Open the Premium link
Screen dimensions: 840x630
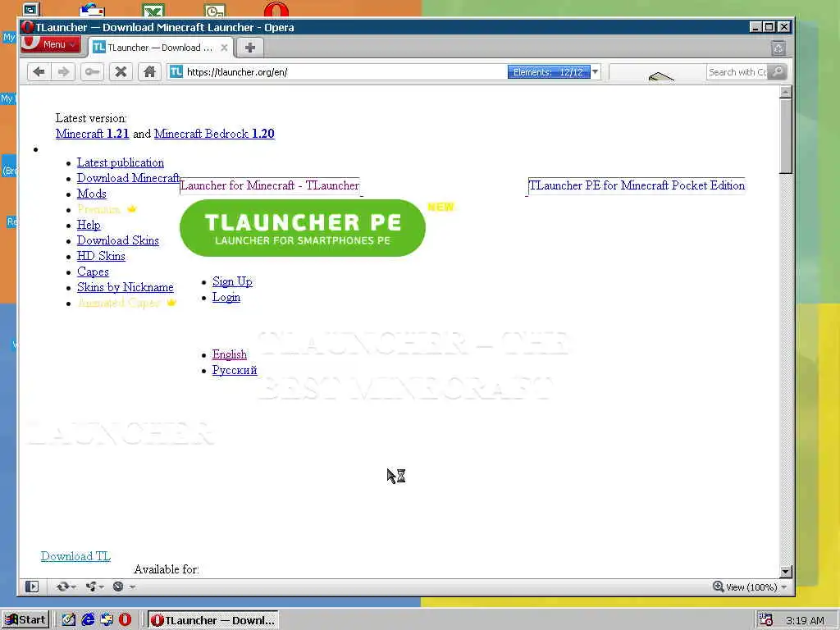tap(99, 209)
